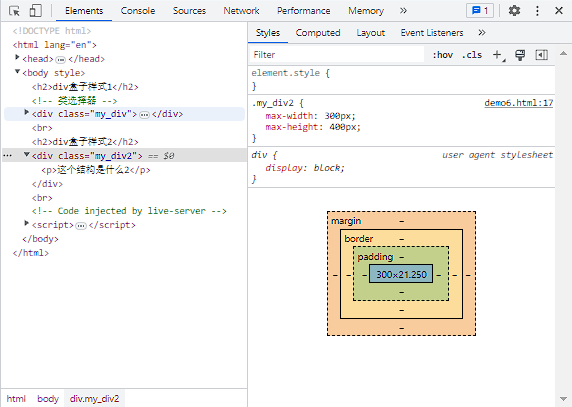Click the styles pane scroll-up arrow
Screen dimensions: 572x407
click(x=563, y=54)
